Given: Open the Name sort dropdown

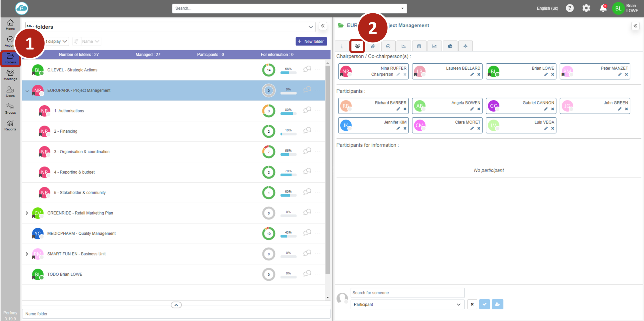Looking at the screenshot, I should click(x=91, y=42).
